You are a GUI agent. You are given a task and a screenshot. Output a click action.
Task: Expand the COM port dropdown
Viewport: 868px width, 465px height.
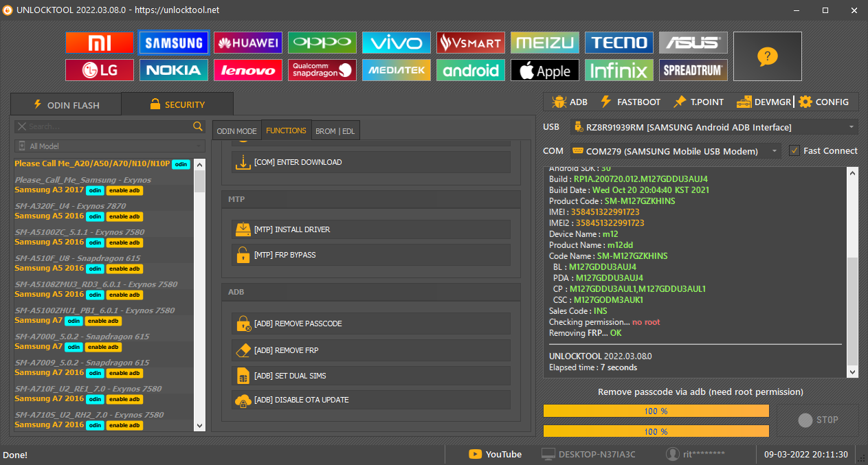tap(676, 151)
